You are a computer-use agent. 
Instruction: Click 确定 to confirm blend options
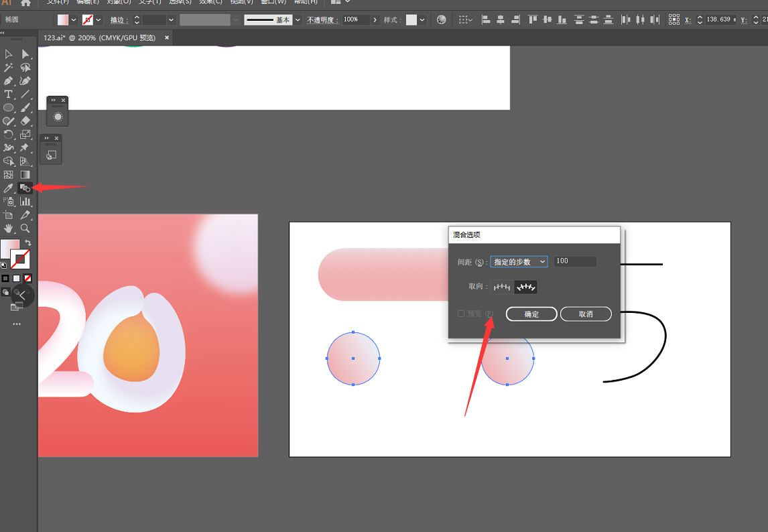coord(531,314)
